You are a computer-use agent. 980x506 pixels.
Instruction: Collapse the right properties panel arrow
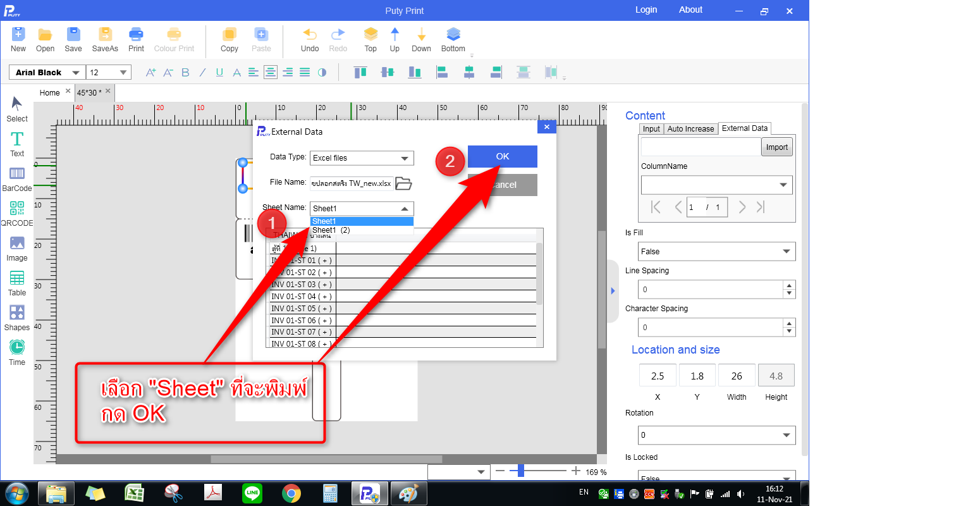(612, 291)
